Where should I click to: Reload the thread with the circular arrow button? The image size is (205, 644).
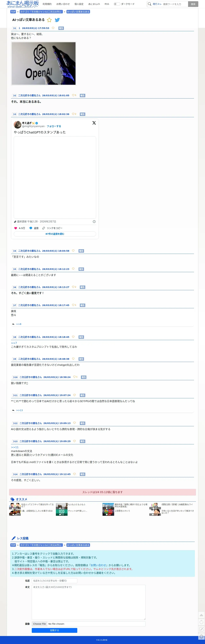point(201,622)
